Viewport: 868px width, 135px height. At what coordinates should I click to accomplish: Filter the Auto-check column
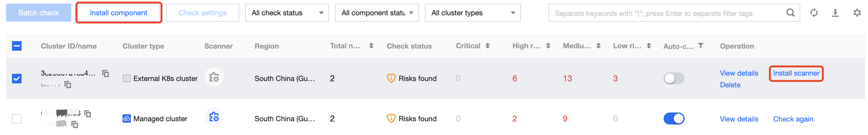point(701,46)
